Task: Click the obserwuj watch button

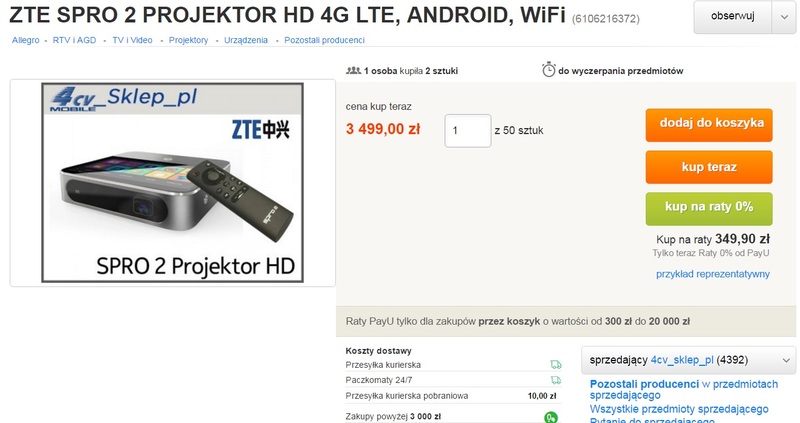Action: click(x=733, y=17)
